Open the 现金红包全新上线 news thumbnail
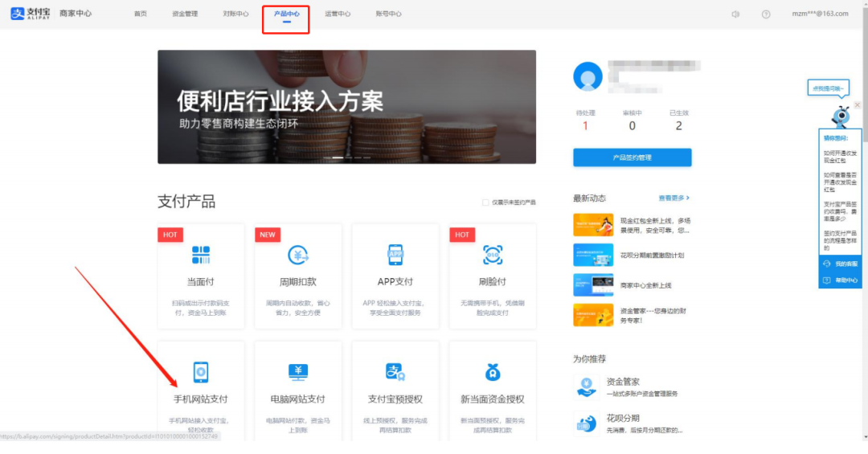The width and height of the screenshot is (868, 454). (593, 225)
